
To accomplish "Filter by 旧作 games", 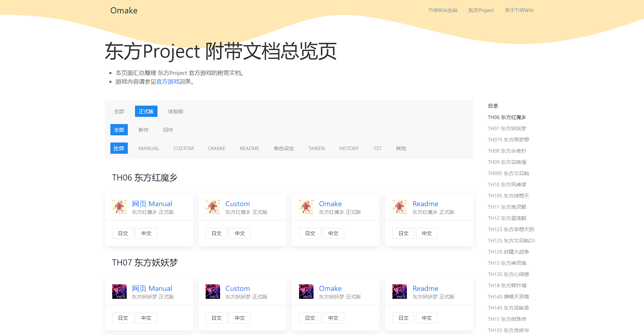I will tap(168, 130).
